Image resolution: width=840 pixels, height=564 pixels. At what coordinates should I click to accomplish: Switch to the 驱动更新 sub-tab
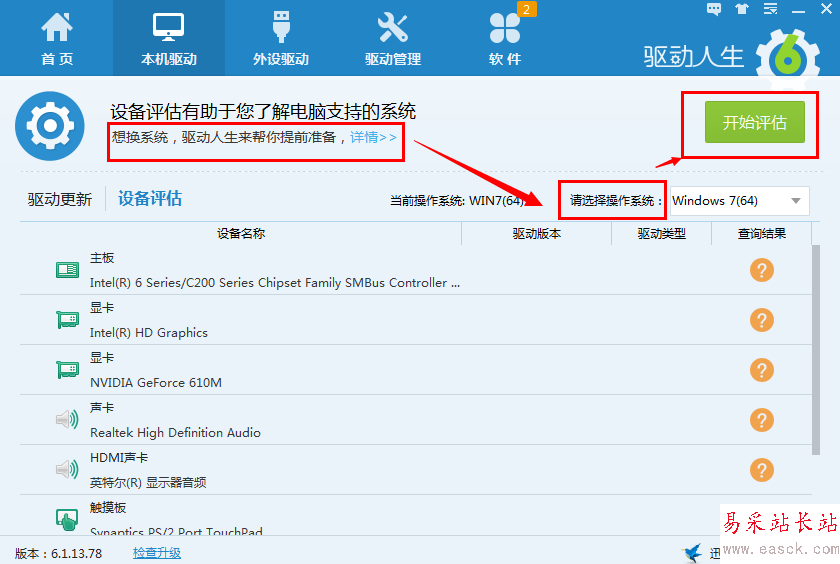coord(60,199)
